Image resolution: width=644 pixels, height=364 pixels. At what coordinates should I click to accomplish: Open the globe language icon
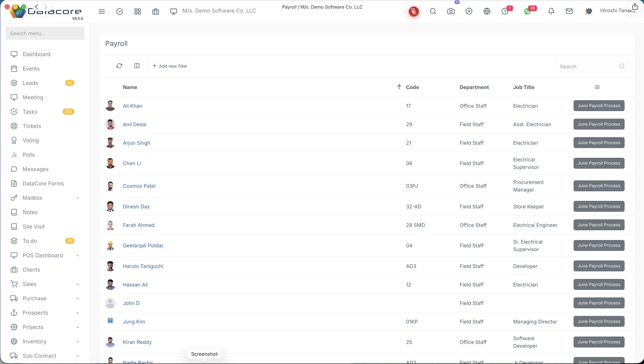point(487,11)
